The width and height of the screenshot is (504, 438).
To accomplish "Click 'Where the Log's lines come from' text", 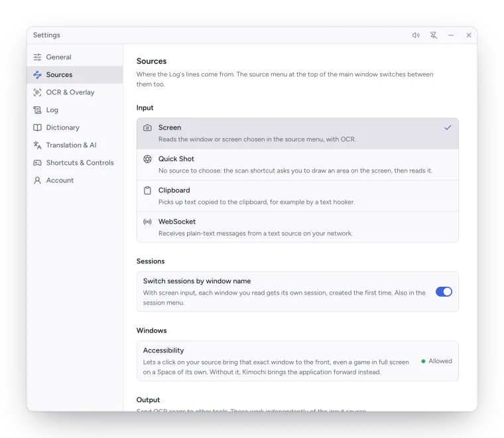I will click(x=284, y=79).
